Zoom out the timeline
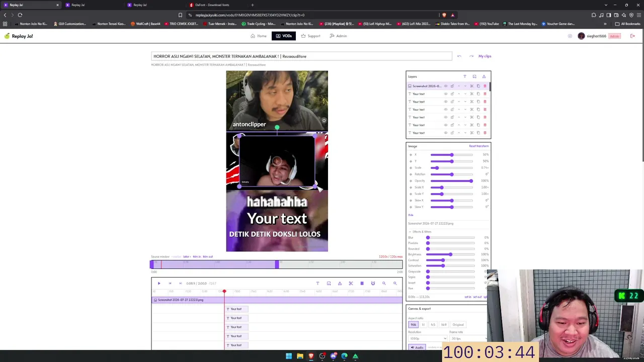This screenshot has height=362, width=644. coord(384,284)
